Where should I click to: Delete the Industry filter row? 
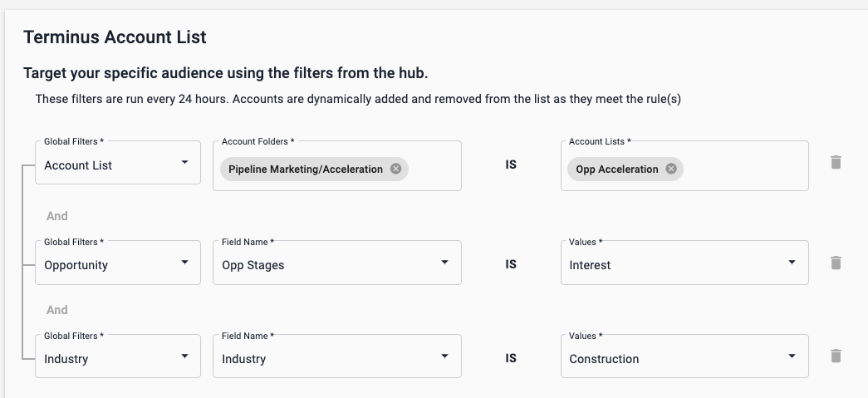836,356
